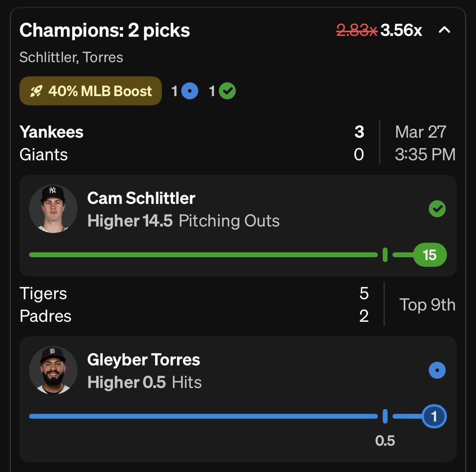Image resolution: width=476 pixels, height=472 pixels.
Task: Click the crossed-out 2.83x multiplier
Action: [356, 30]
